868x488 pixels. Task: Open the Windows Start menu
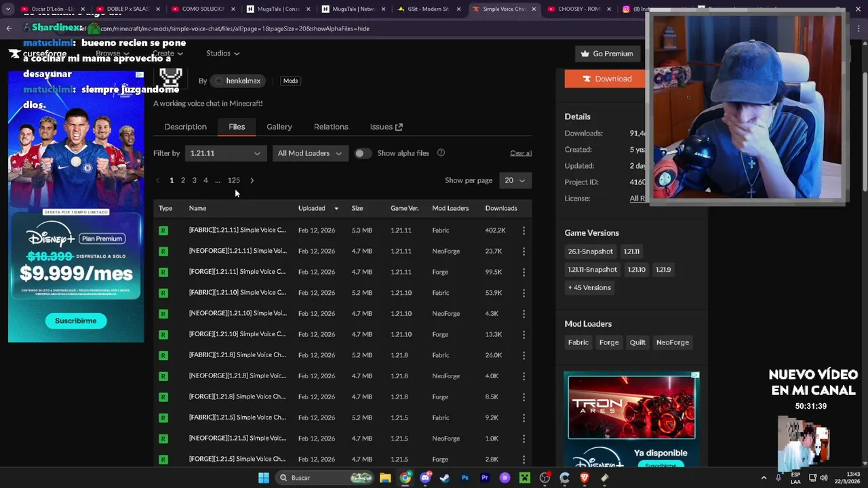coord(263,478)
